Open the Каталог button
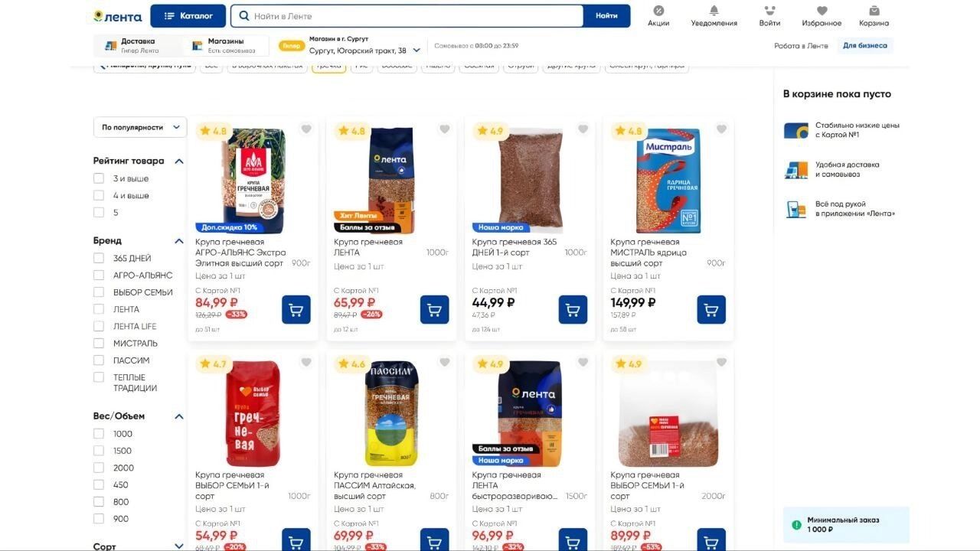Viewport: 980px width, 551px height. (x=188, y=15)
